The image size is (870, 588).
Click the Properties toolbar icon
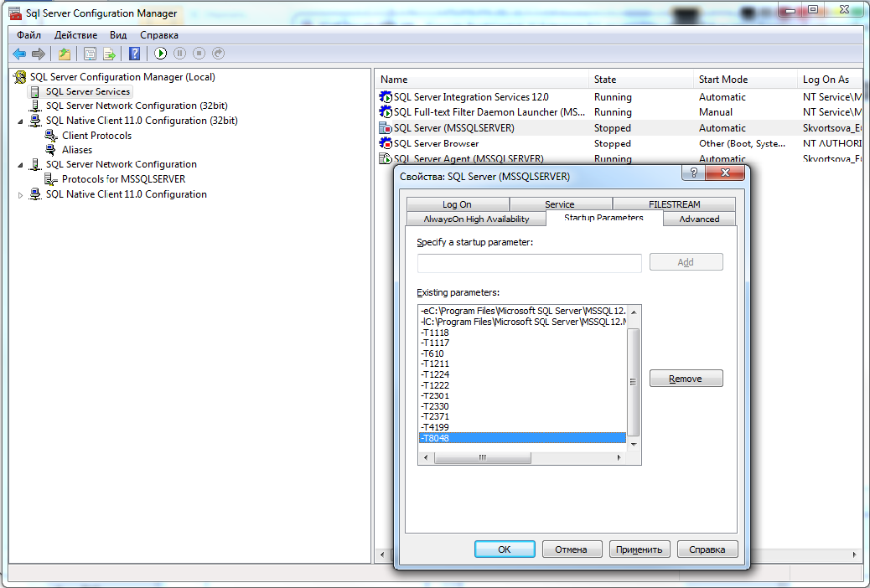[90, 54]
